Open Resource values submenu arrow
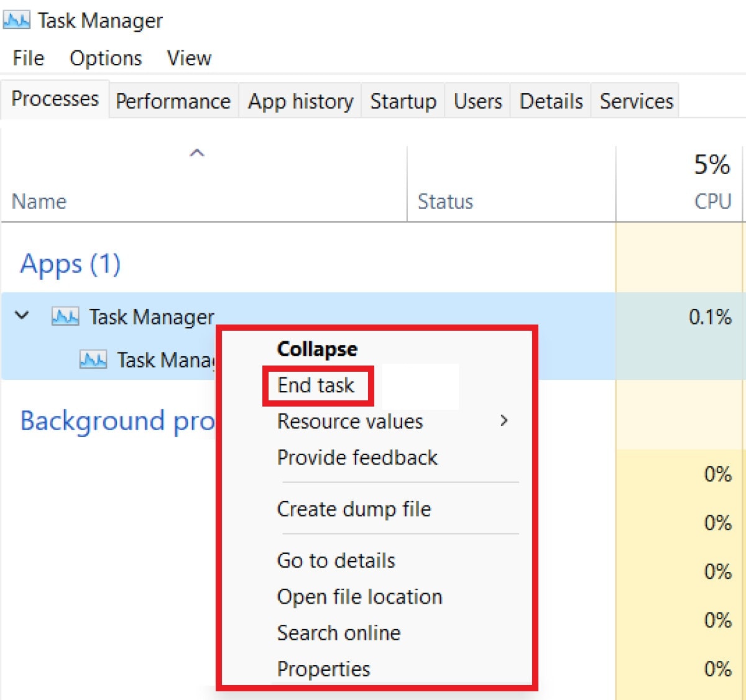This screenshot has width=746, height=700. coord(504,421)
